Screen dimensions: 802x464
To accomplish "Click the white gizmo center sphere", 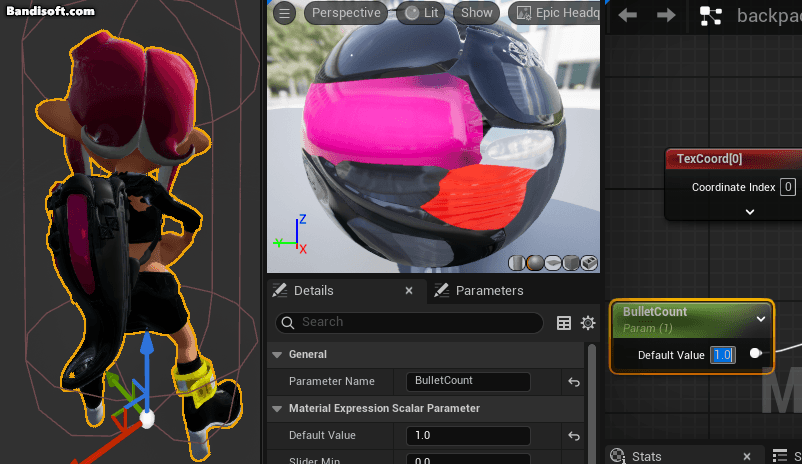I will (x=147, y=419).
